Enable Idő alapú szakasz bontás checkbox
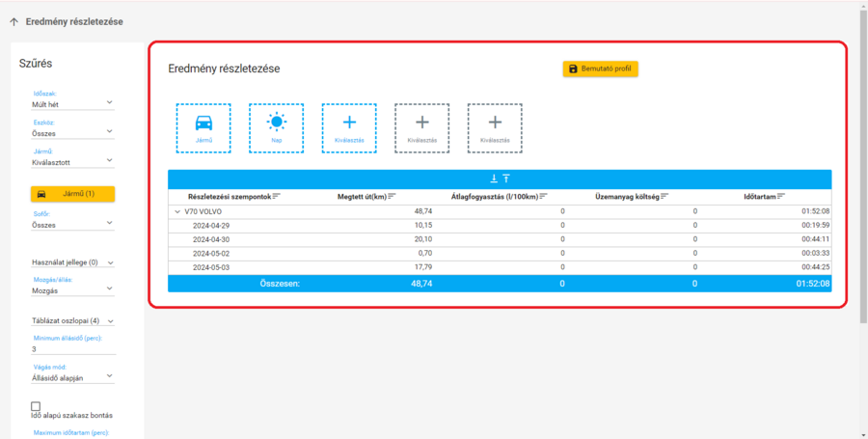The image size is (868, 439). pyautogui.click(x=36, y=406)
